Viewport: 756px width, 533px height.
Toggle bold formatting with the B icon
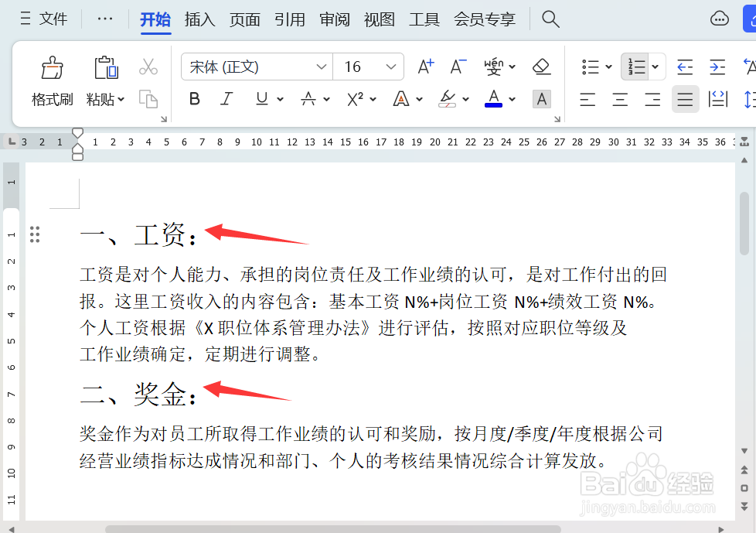tap(194, 99)
